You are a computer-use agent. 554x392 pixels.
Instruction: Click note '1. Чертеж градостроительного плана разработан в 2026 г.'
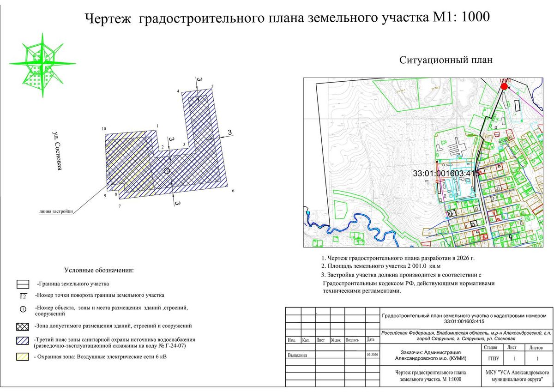[x=398, y=259]
